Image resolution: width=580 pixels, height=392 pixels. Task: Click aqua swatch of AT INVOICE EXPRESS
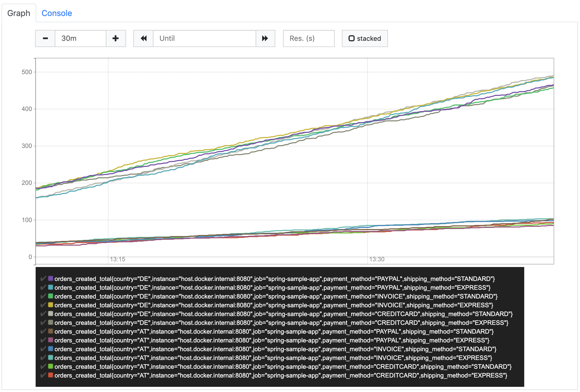tap(51, 357)
